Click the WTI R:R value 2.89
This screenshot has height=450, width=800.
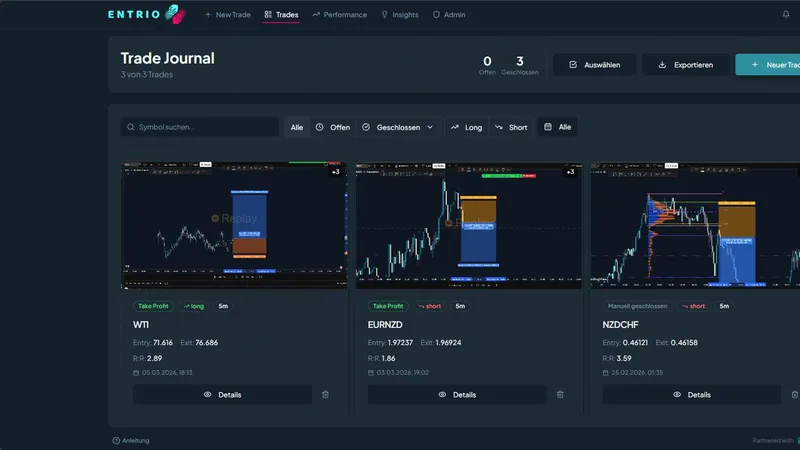[154, 358]
